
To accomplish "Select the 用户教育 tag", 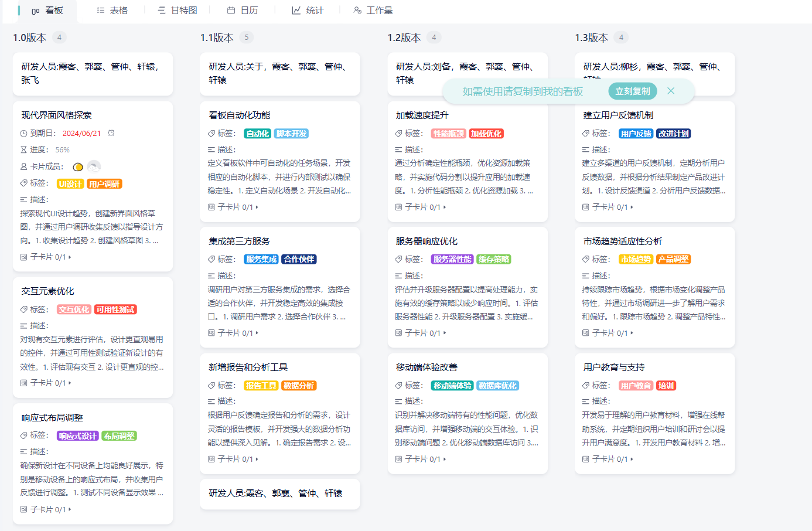I will (636, 386).
